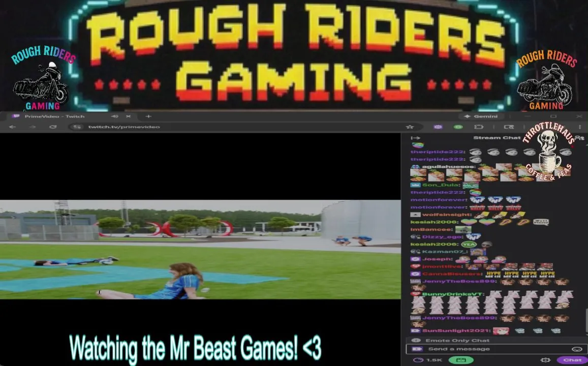Viewport: 588px width, 366px height.
Task: Click the Stream Chat header title
Action: [497, 138]
